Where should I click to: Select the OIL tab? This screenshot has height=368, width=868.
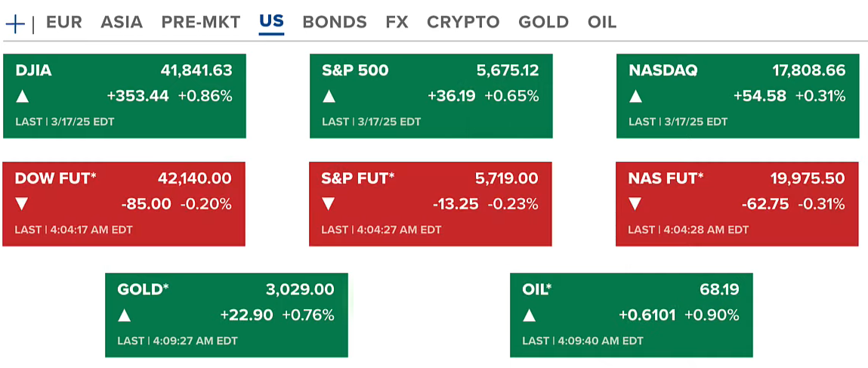pyautogui.click(x=602, y=23)
